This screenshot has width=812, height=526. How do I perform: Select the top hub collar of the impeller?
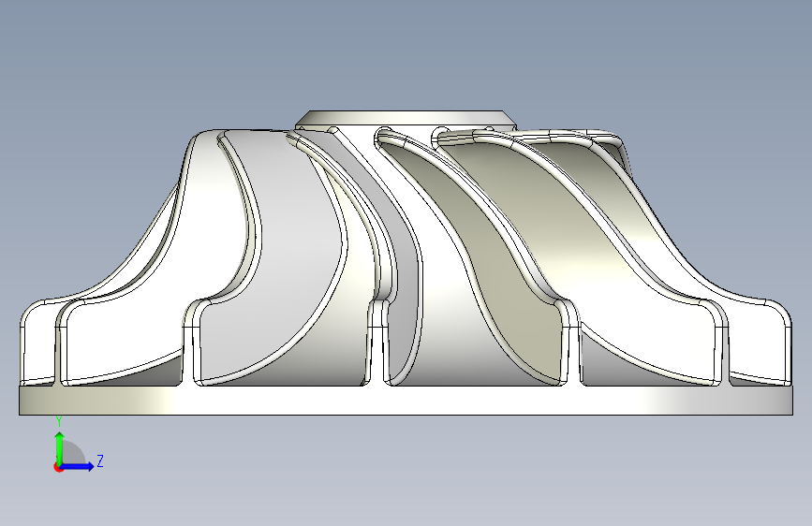[x=406, y=119]
